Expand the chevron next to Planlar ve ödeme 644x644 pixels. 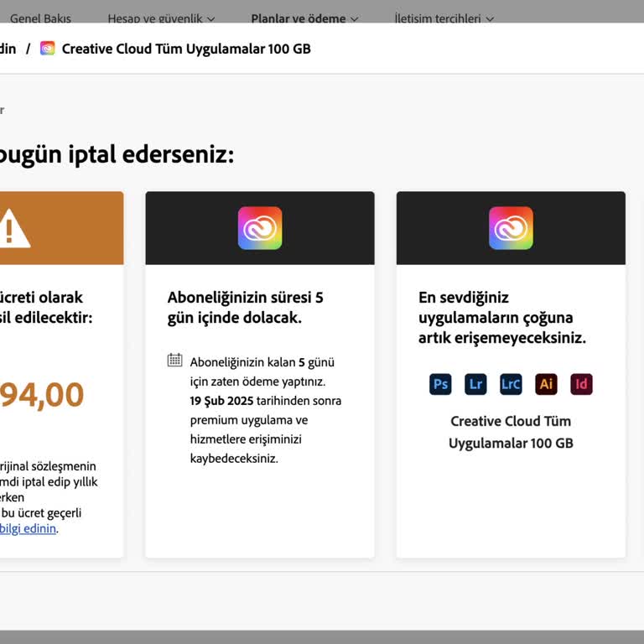pyautogui.click(x=355, y=19)
